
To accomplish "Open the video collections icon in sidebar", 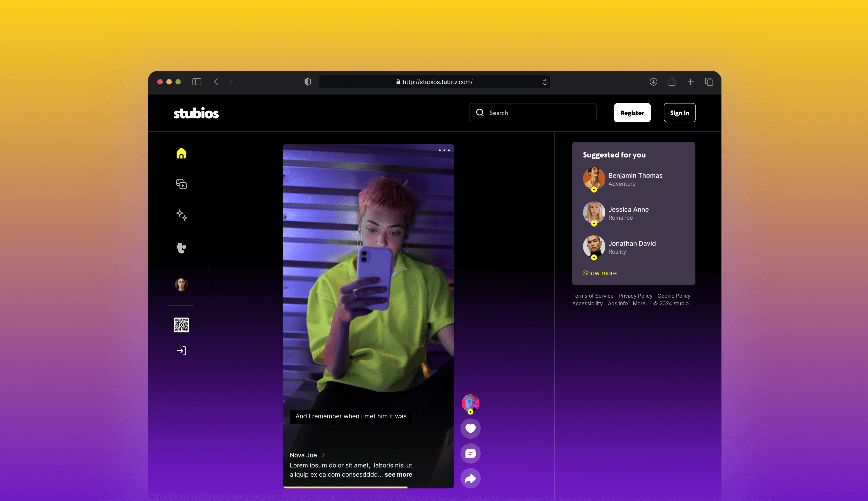I will pyautogui.click(x=181, y=184).
